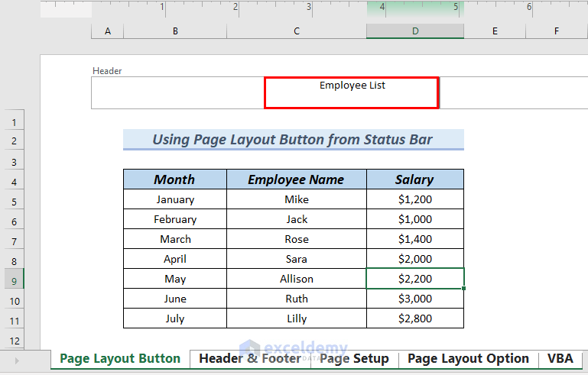
Task: Select column D header
Action: (x=415, y=31)
